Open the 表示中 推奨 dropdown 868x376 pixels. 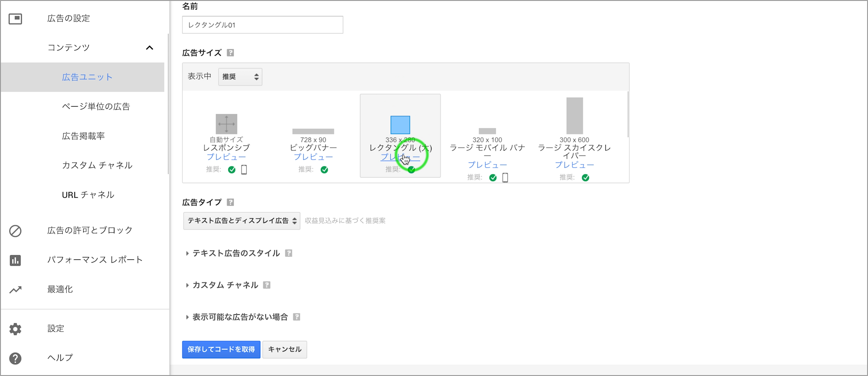tap(240, 77)
